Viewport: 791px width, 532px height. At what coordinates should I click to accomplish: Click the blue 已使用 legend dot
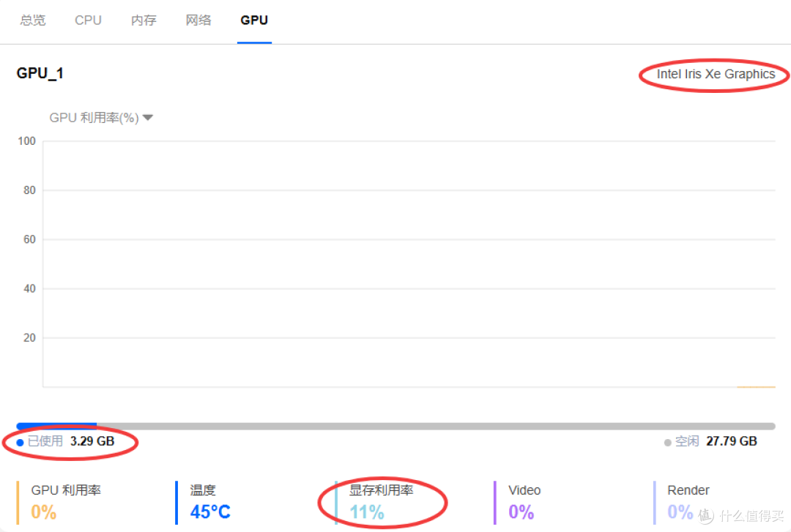[x=21, y=443]
